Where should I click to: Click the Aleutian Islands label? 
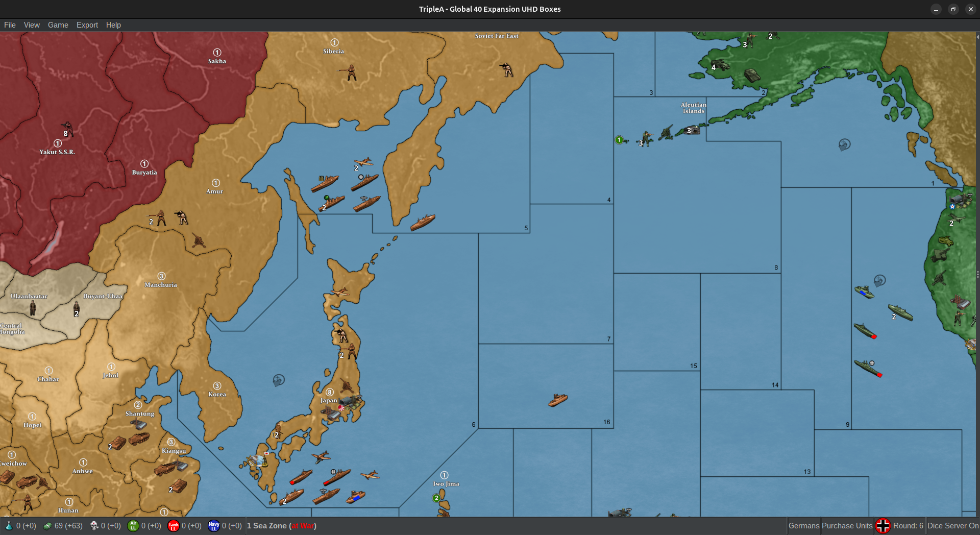click(694, 108)
